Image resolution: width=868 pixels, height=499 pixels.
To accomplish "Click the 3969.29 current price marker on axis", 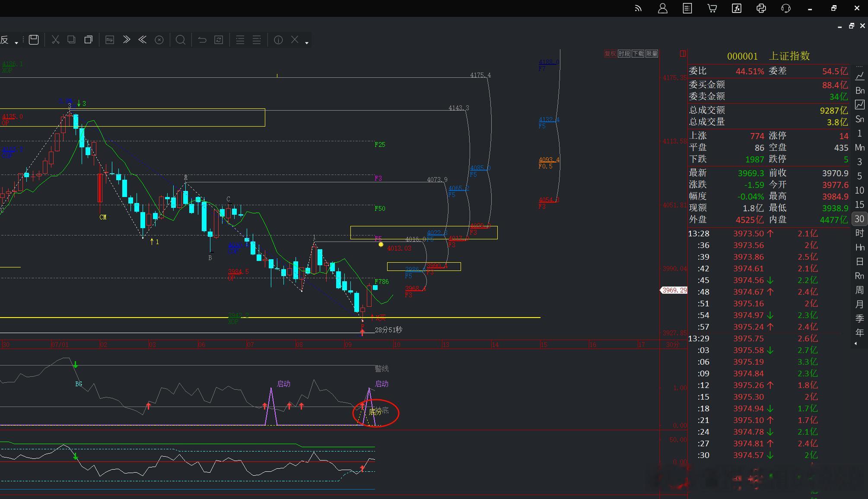I will 674,290.
